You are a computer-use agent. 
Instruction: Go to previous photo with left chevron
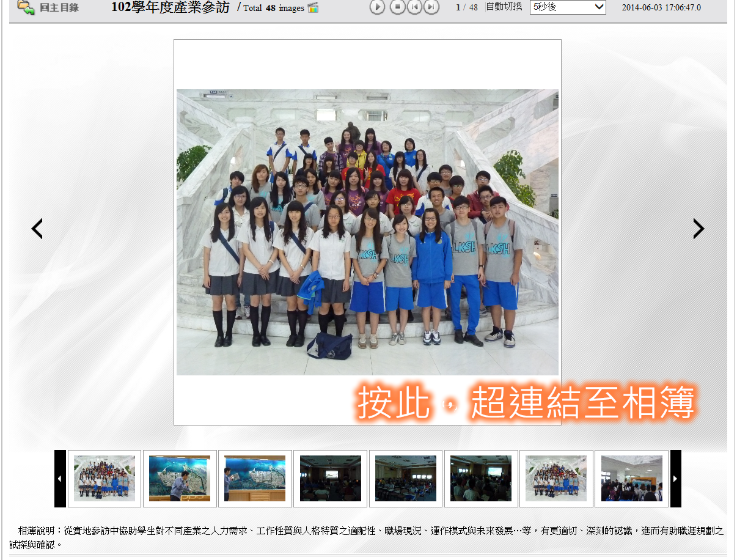pos(37,229)
